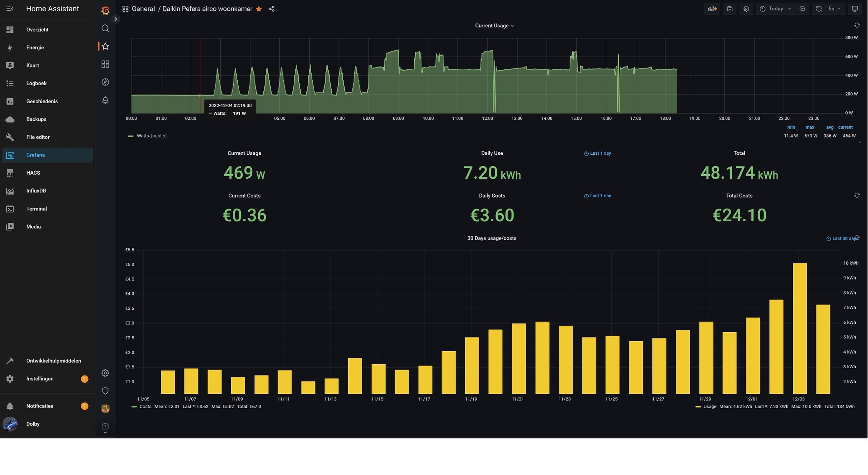Toggle Costs series in 30-day legend
The height and width of the screenshot is (475, 868).
(145, 406)
